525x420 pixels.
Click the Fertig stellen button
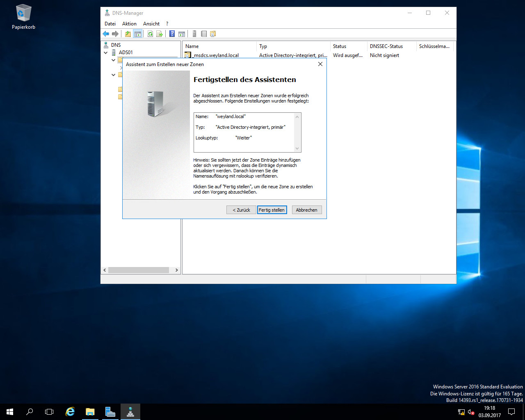(272, 210)
